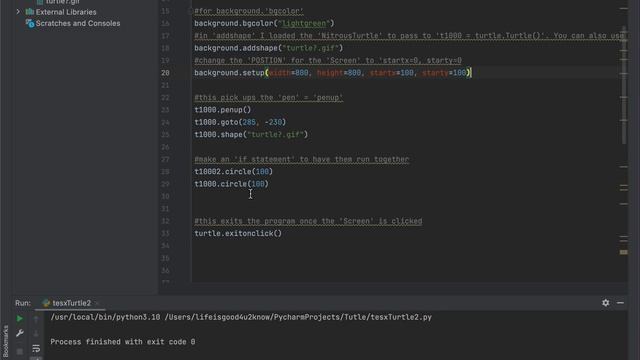Viewport: 640px width, 360px height.
Task: Click the down arrow in Run panel
Action: (36, 333)
